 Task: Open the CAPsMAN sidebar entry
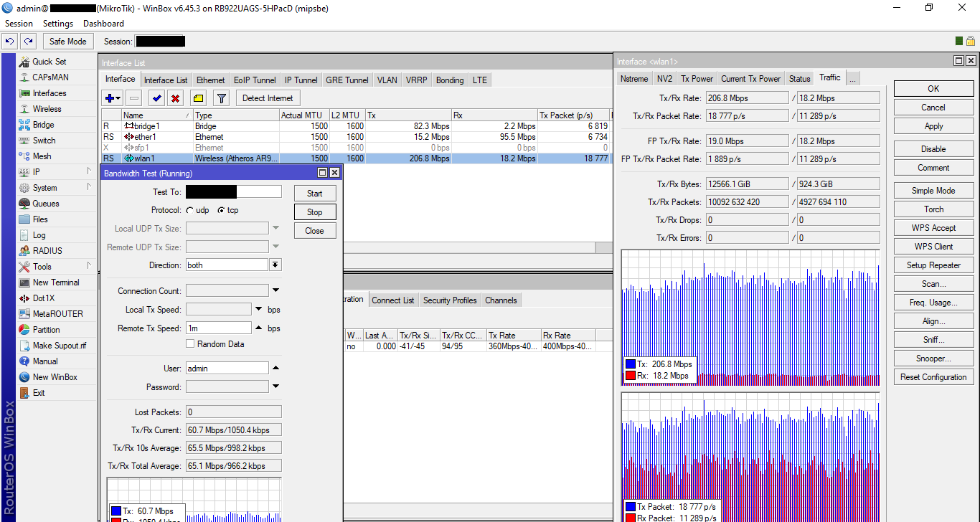click(50, 77)
